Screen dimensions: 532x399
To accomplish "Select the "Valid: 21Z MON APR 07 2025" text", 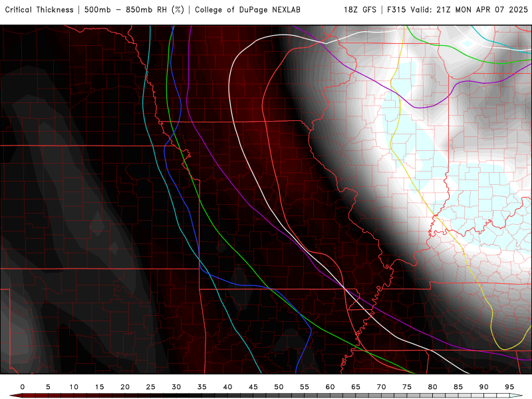I will 469,10.
